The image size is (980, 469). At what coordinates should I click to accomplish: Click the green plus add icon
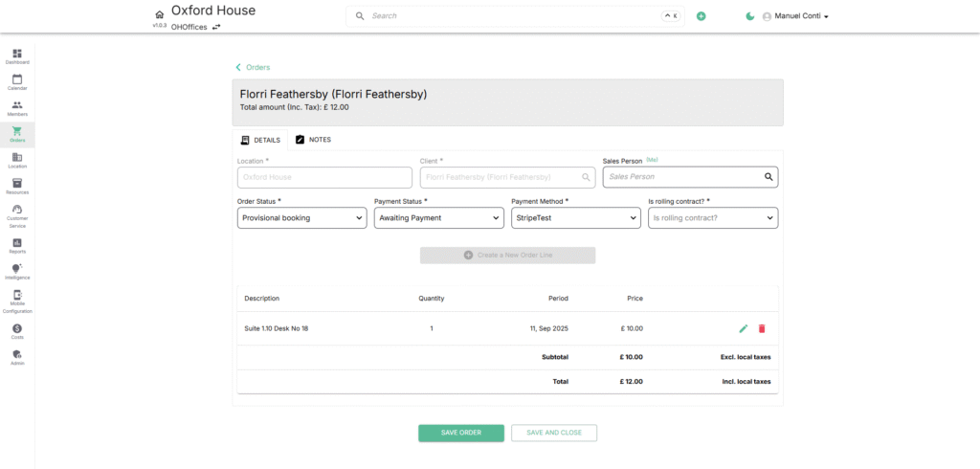tap(701, 16)
